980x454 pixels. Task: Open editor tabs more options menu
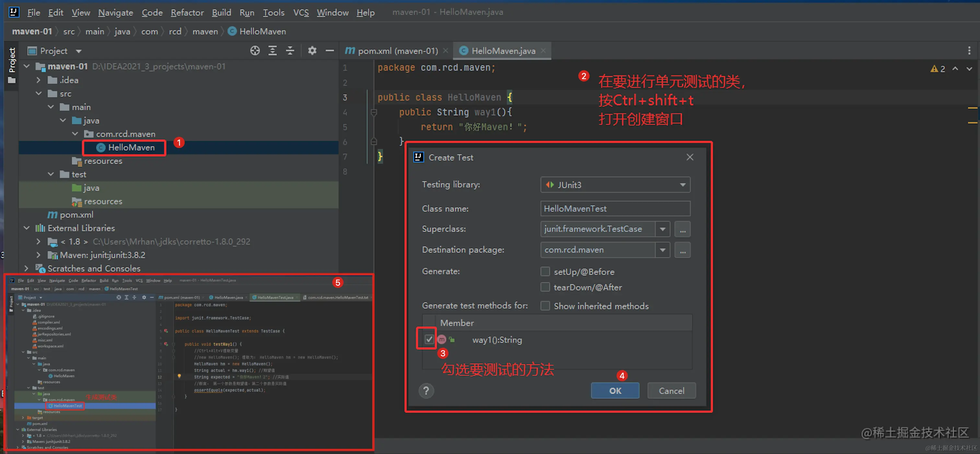coord(969,51)
